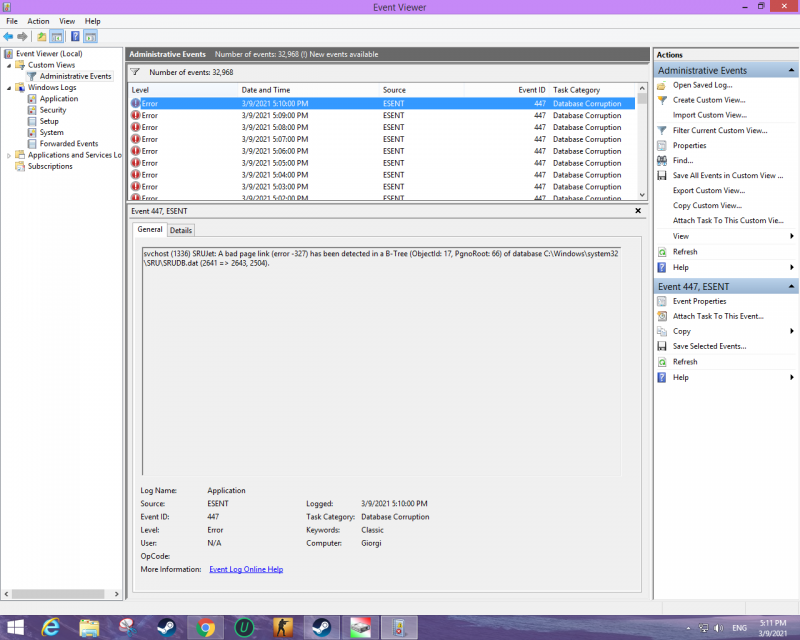Collapse the Administrative Events actions section
Image resolution: width=800 pixels, height=640 pixels.
pyautogui.click(x=791, y=71)
